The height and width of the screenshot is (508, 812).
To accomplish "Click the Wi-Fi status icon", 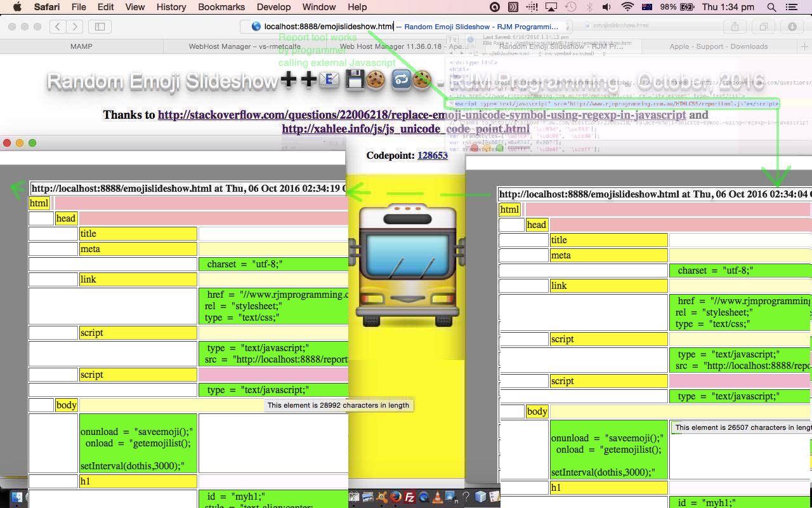I will point(627,7).
